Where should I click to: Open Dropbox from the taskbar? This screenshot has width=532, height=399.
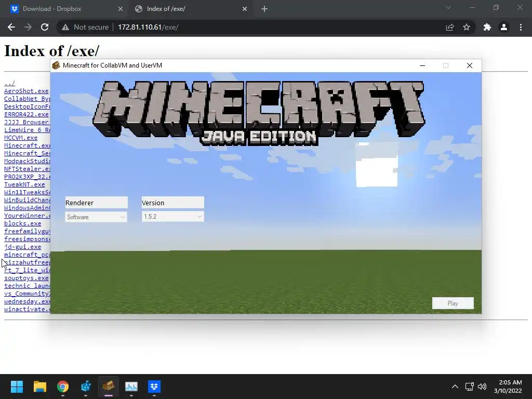(154, 387)
